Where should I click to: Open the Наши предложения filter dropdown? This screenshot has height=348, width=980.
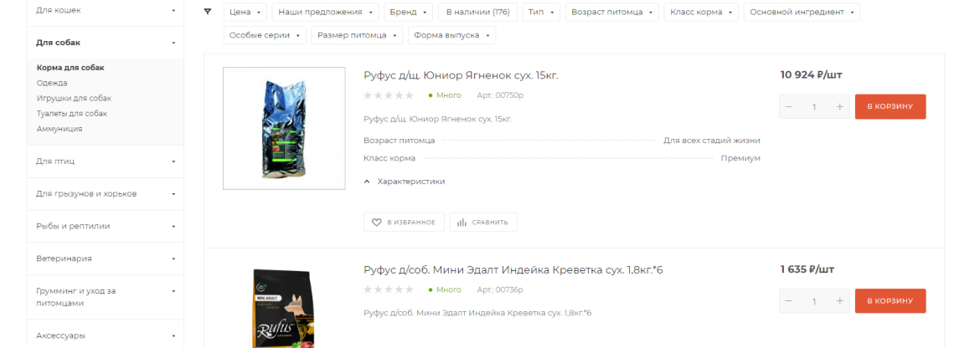coord(326,13)
